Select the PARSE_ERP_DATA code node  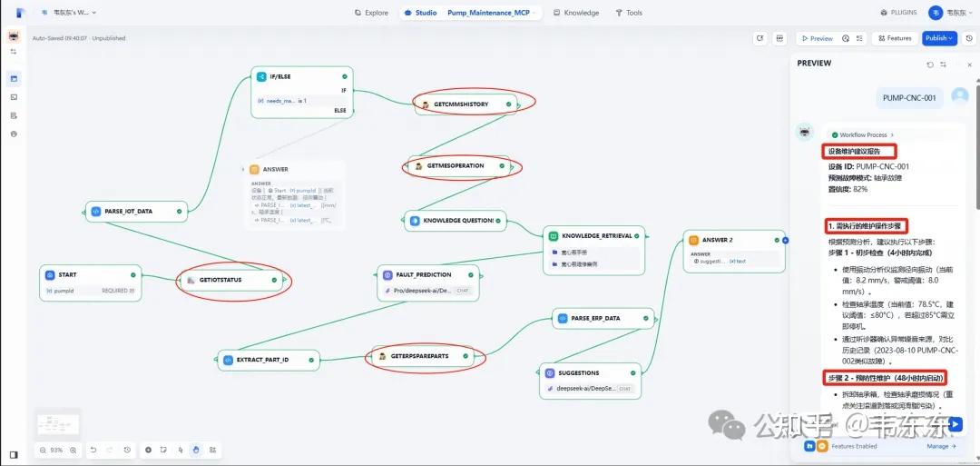(603, 318)
